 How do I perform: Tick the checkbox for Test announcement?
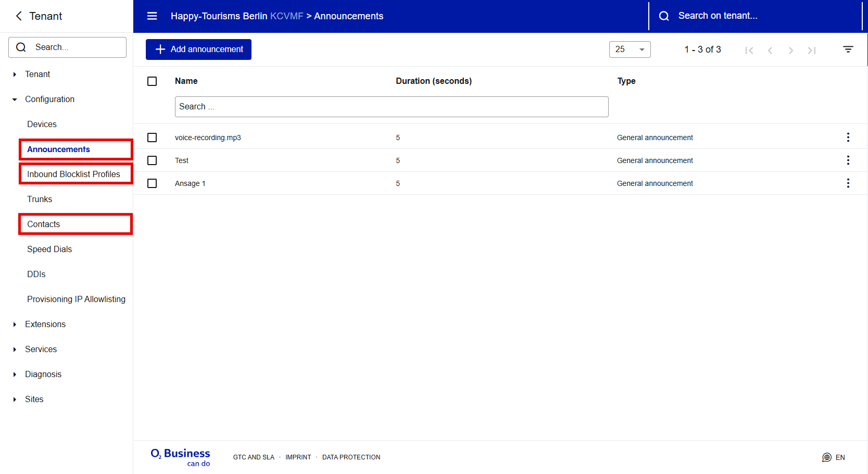[x=152, y=160]
